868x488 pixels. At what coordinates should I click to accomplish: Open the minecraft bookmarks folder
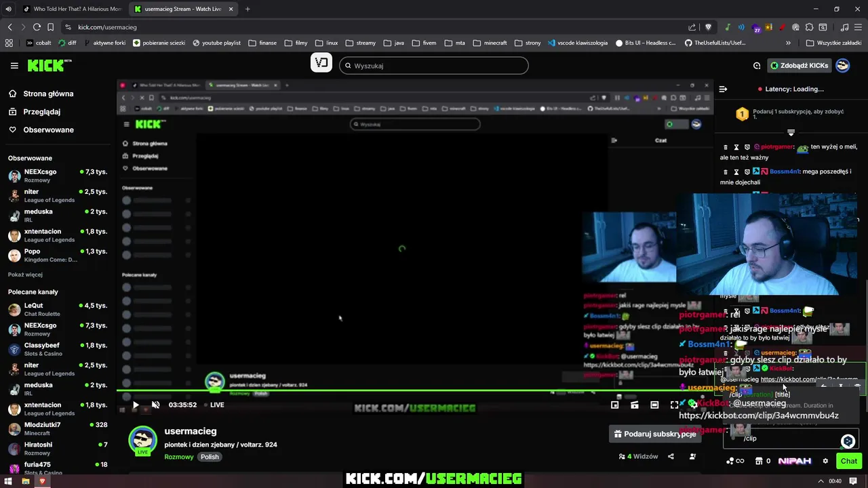tap(490, 43)
